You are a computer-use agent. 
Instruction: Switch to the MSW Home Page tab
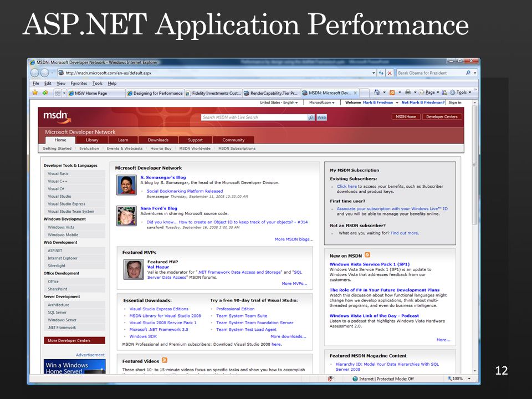tap(96, 93)
